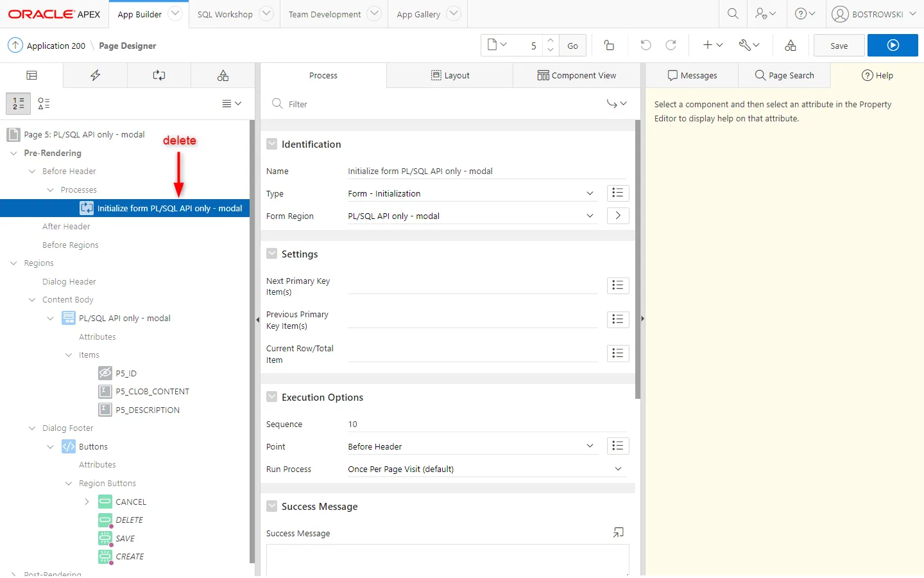
Task: Open the Utilities wrench menu
Action: [x=748, y=46]
